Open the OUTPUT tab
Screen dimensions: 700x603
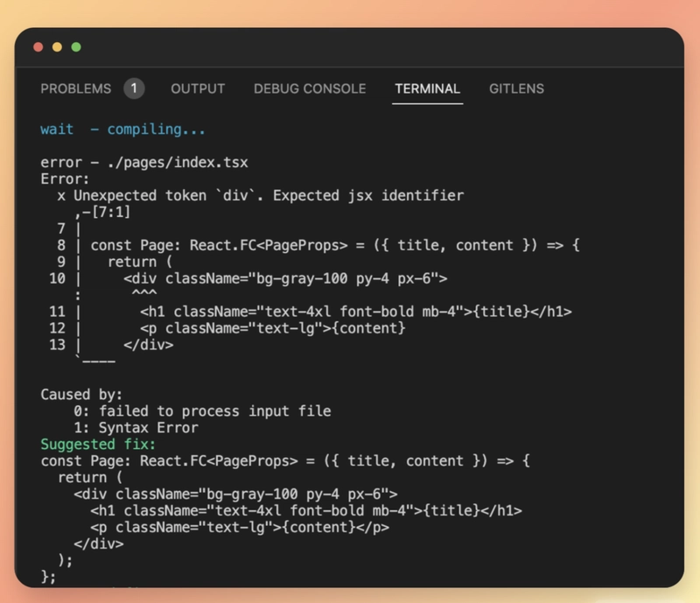(x=198, y=88)
